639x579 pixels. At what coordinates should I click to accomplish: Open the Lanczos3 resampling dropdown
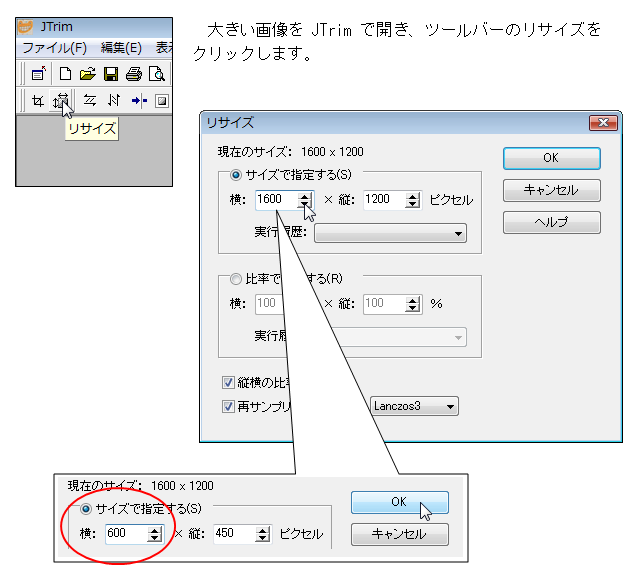point(414,406)
